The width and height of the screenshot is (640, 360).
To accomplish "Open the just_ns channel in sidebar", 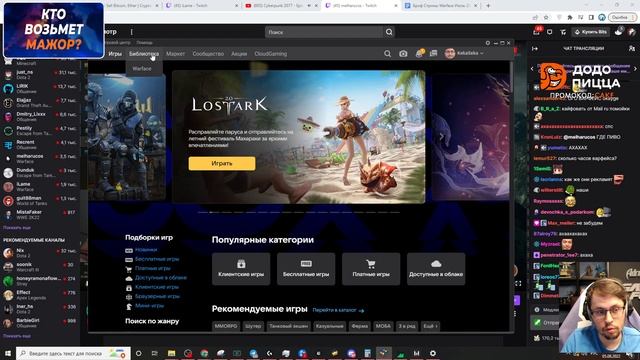I will pyautogui.click(x=40, y=74).
